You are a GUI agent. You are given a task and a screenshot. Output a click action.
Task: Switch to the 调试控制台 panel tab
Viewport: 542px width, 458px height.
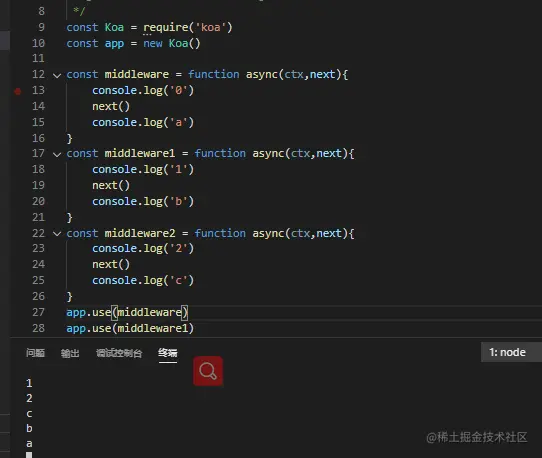(119, 353)
